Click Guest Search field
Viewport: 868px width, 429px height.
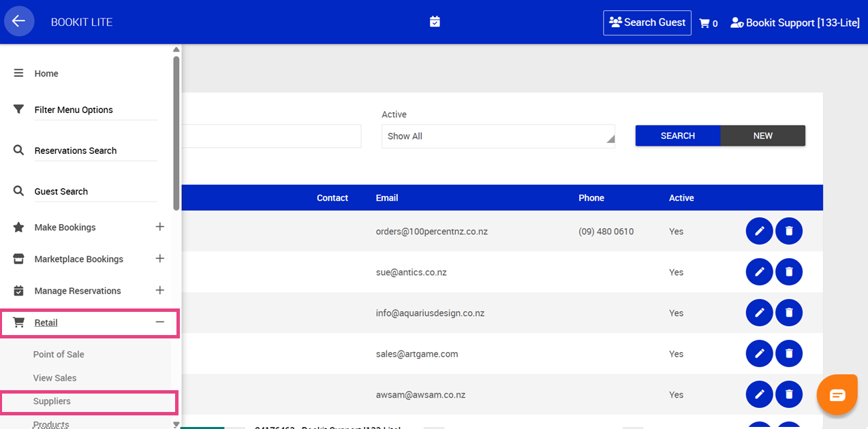click(96, 191)
